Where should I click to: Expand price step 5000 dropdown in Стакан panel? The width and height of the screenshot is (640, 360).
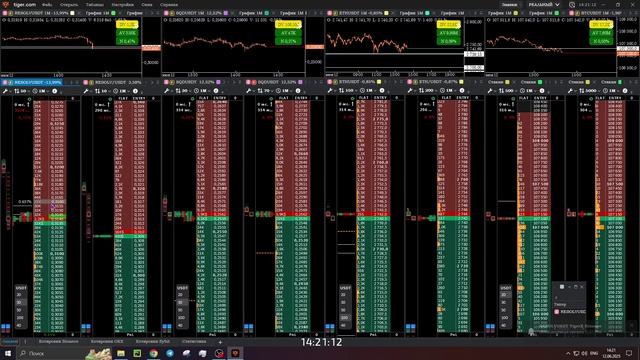click(589, 91)
